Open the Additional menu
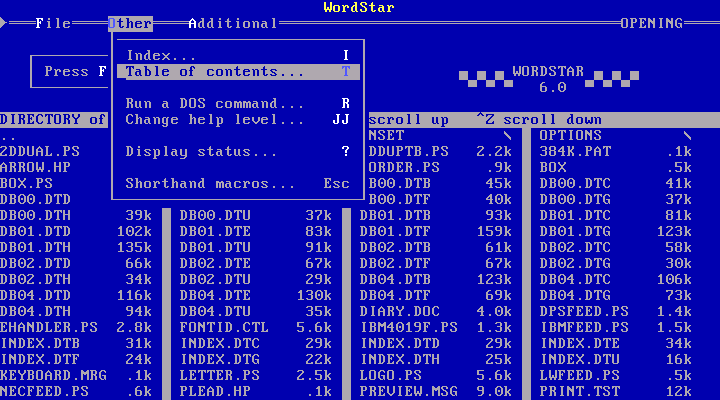The height and width of the screenshot is (400, 720). [233, 23]
